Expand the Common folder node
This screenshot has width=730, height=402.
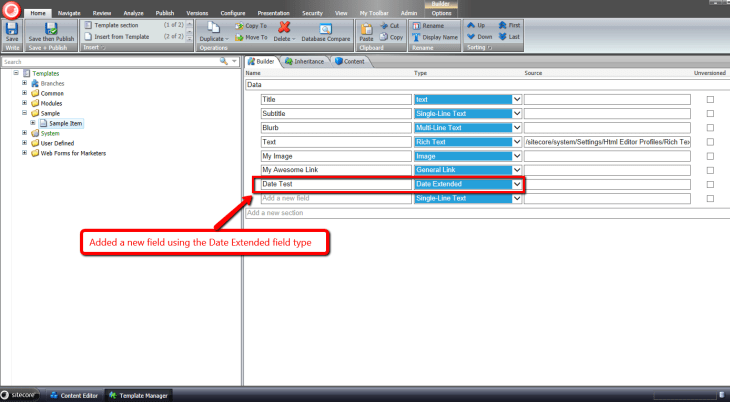click(24, 93)
